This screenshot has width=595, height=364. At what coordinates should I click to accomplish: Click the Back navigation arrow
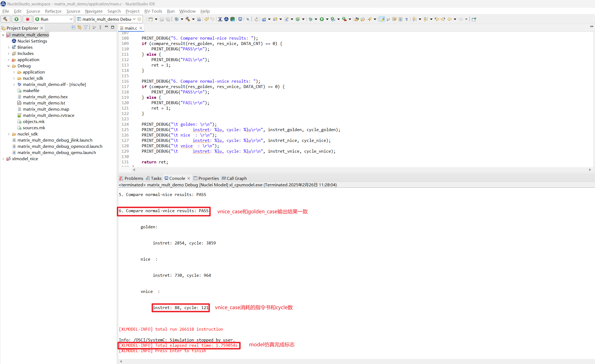(449, 19)
